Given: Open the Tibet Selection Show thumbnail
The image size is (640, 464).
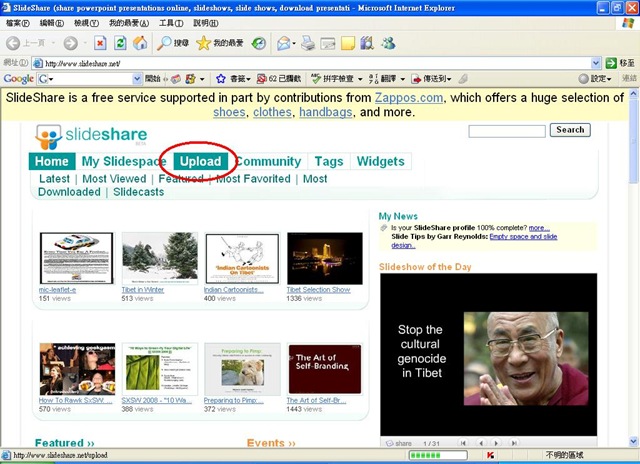Looking at the screenshot, I should pos(325,258).
